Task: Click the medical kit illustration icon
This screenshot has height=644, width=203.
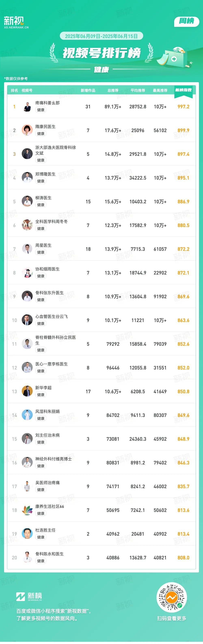Action: click(x=174, y=57)
